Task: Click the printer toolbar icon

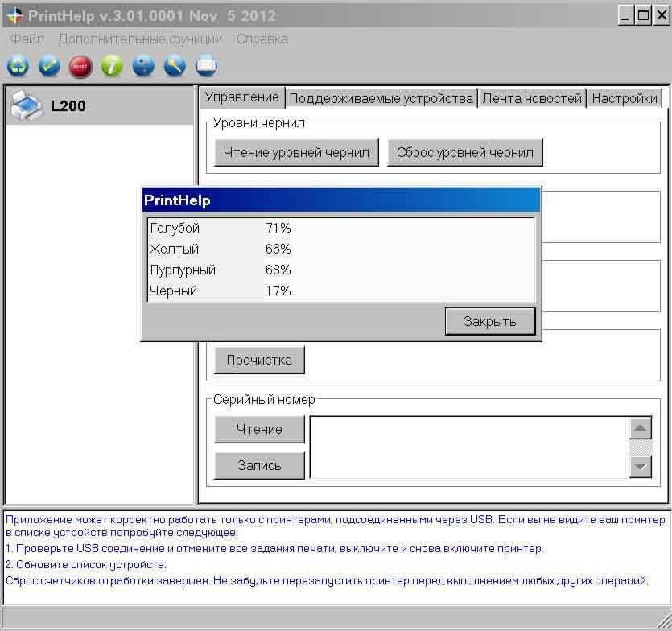Action: pos(206,67)
